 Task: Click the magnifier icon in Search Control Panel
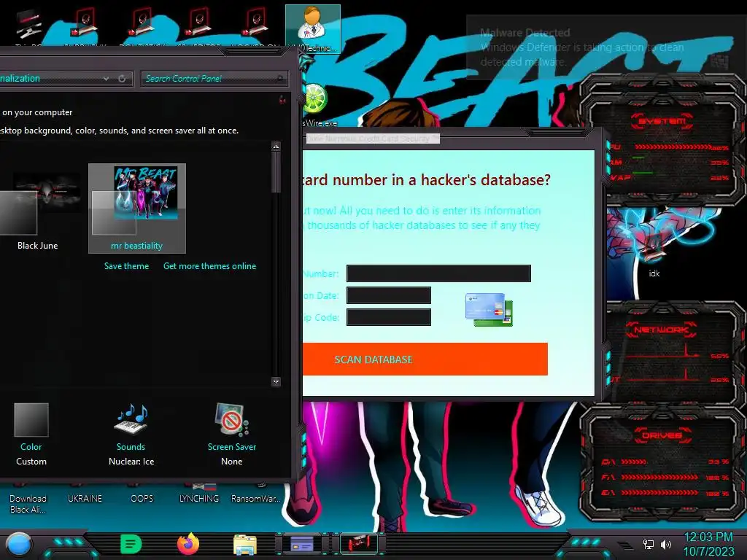(x=279, y=79)
